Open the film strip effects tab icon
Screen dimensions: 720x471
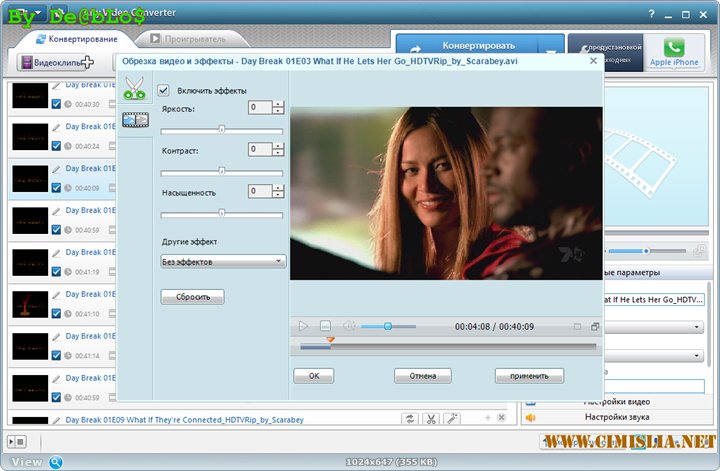pos(134,120)
